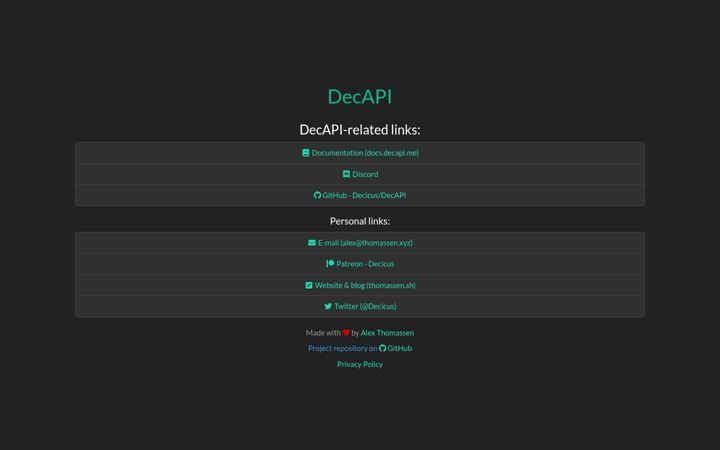Click the 'Project repository on' text
Screen dimensions: 720x450
click(x=343, y=348)
